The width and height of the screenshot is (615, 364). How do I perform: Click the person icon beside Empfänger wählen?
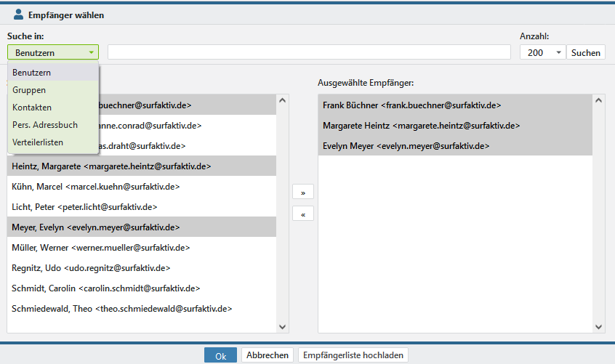(19, 15)
